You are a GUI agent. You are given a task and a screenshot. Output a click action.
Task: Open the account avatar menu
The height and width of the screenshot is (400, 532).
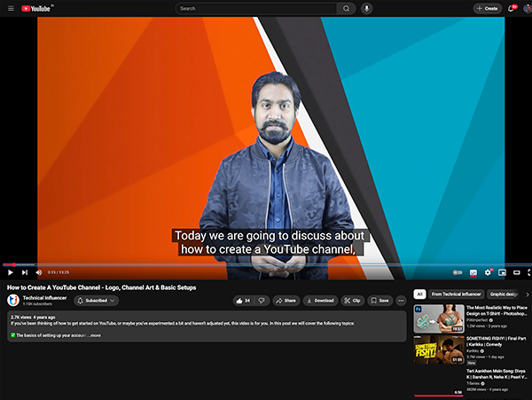(528, 9)
